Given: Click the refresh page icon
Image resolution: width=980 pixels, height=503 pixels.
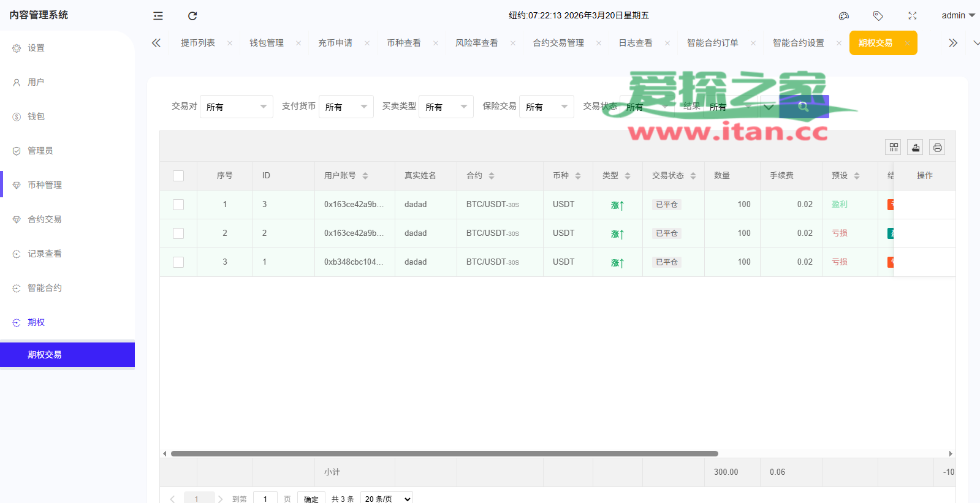Looking at the screenshot, I should coord(192,16).
